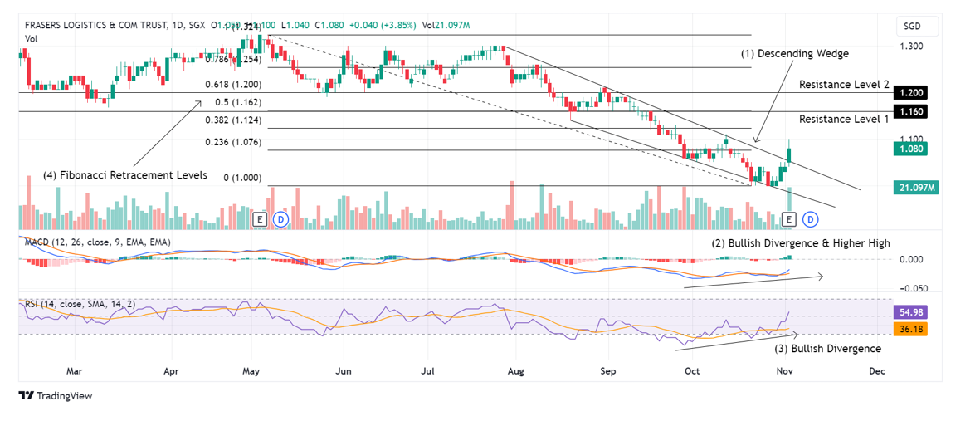Select the 0.786 (1.254) Fibonacci label

coord(234,60)
